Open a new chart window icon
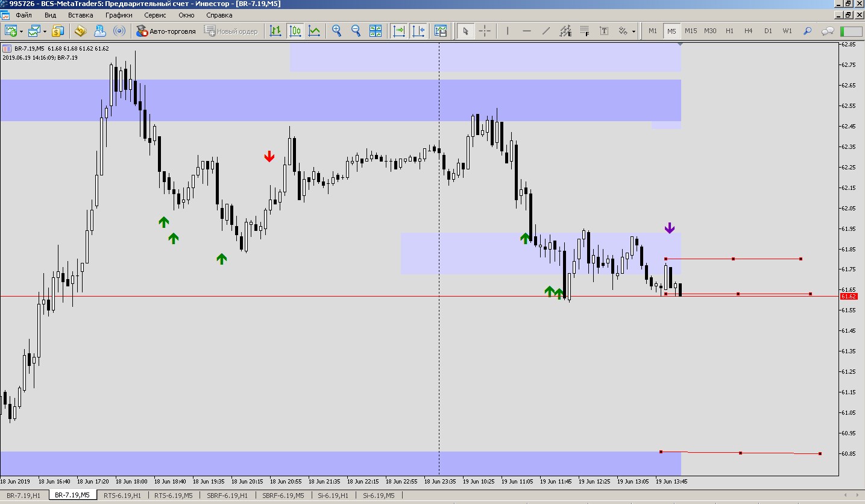This screenshot has width=865, height=504. pyautogui.click(x=11, y=31)
